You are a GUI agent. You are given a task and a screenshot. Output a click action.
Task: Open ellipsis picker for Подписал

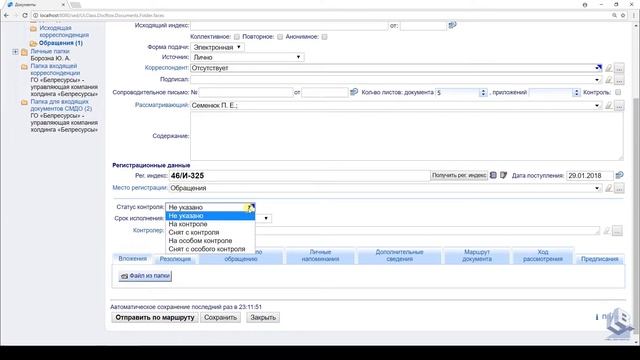click(x=619, y=80)
